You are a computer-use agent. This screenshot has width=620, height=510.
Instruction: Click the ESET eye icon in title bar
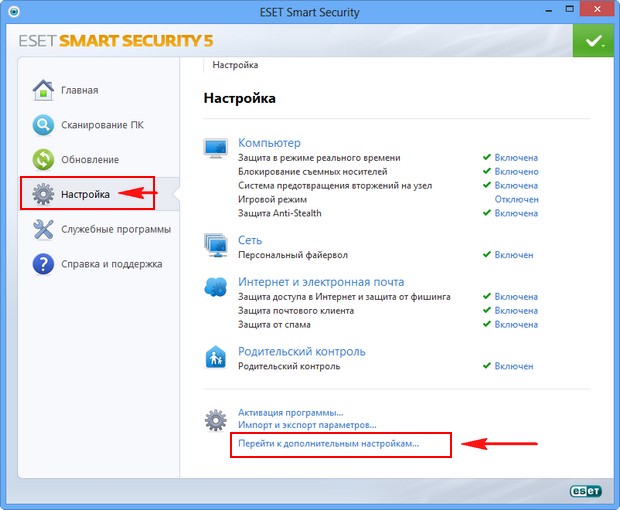coord(14,12)
